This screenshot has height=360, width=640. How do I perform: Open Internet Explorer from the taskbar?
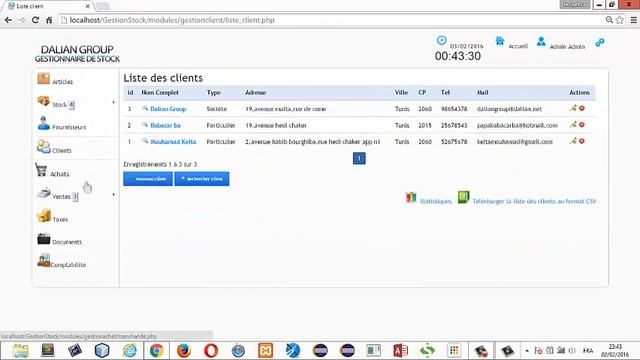(129, 351)
